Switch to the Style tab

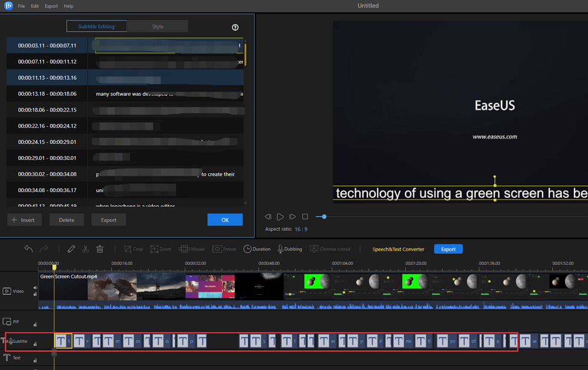click(158, 26)
